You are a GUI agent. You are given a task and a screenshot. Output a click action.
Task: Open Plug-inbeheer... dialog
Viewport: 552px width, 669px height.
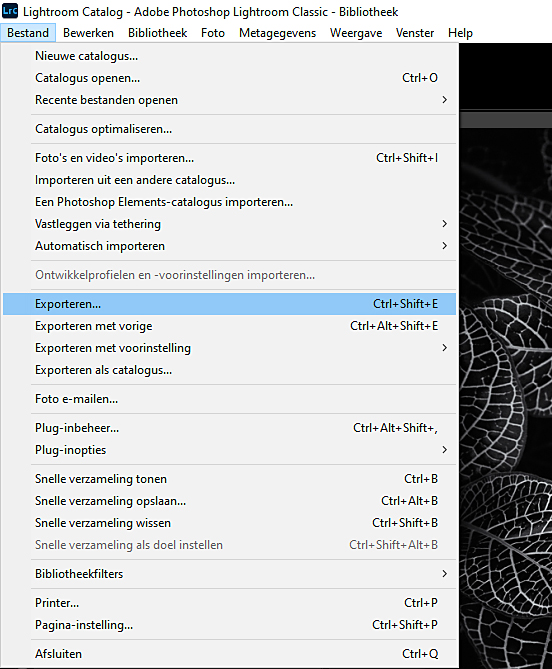(x=230, y=428)
